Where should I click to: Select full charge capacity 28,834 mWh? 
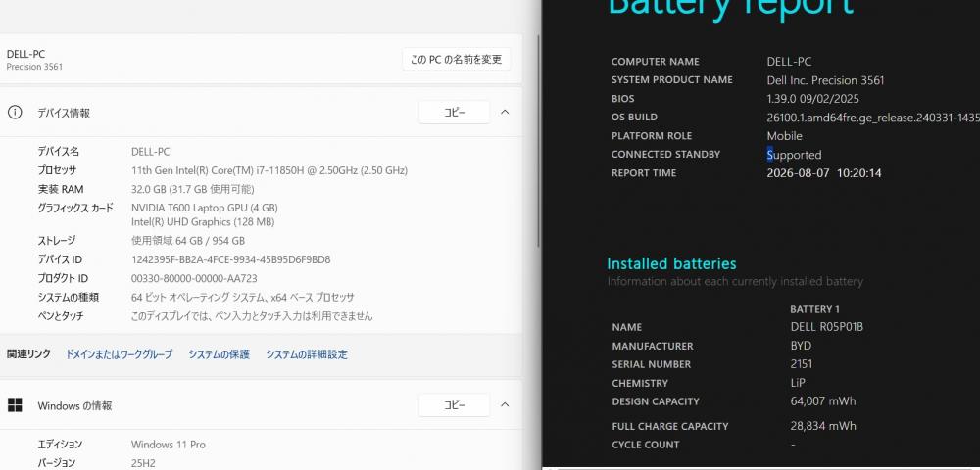coord(823,426)
